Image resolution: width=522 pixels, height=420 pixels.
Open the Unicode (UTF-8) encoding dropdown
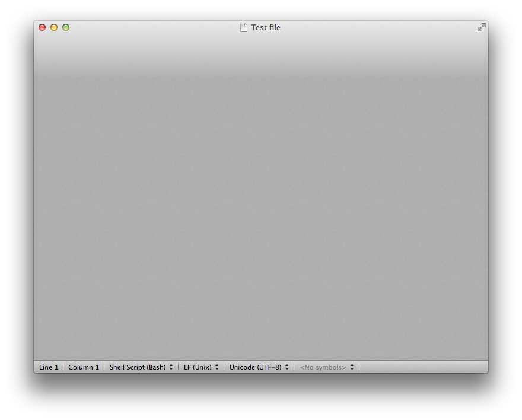click(259, 367)
